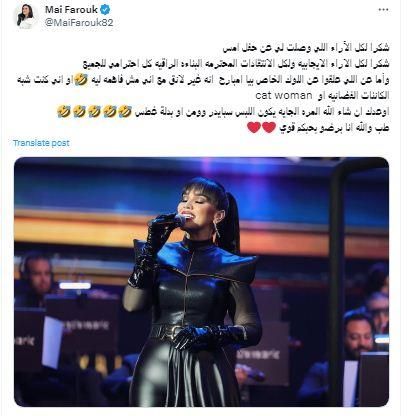417x416 pixels.
Task: Click the two red heart emojis
Action: pyautogui.click(x=262, y=127)
